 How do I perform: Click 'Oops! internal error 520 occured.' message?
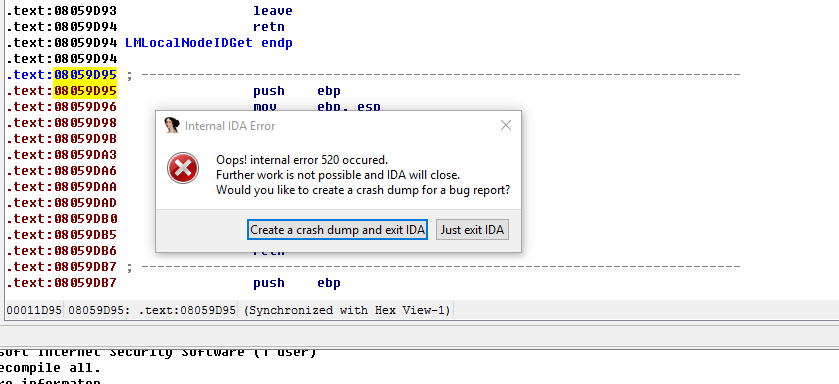(302, 160)
